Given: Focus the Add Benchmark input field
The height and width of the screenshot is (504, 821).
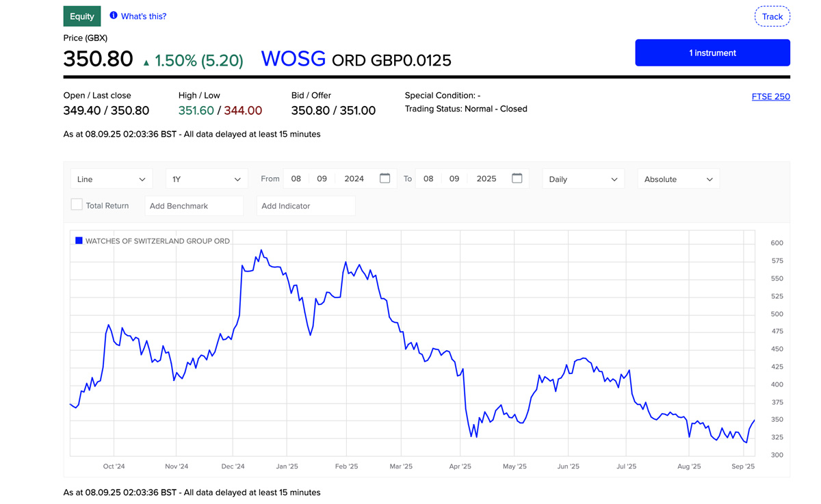Looking at the screenshot, I should click(194, 206).
